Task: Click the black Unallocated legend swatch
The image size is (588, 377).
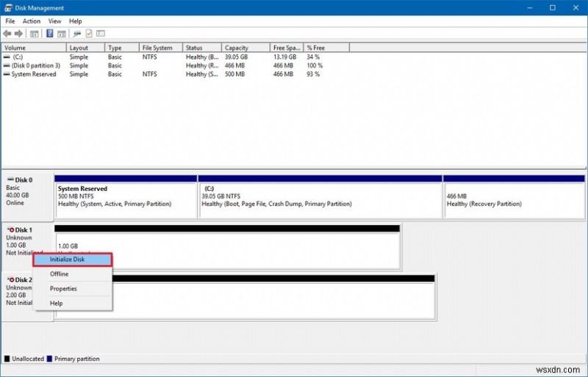Action: tap(7, 359)
